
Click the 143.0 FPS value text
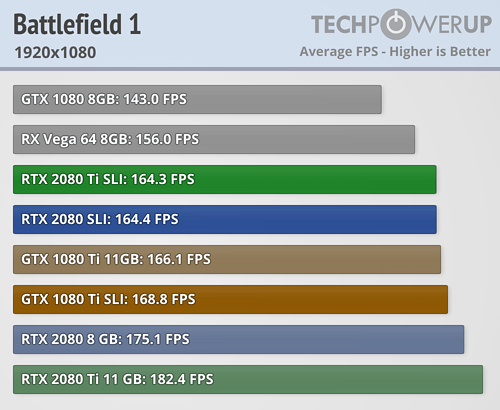point(155,99)
